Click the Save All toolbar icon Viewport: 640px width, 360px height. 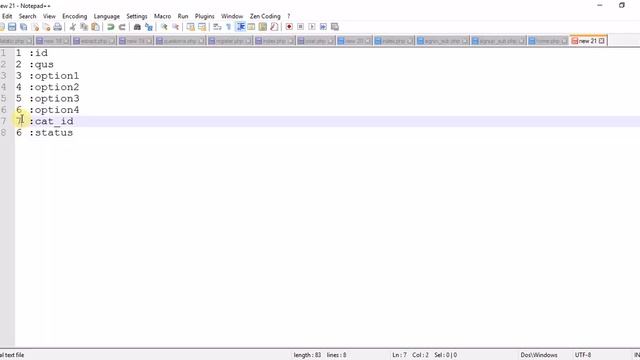pyautogui.click(x=23, y=27)
